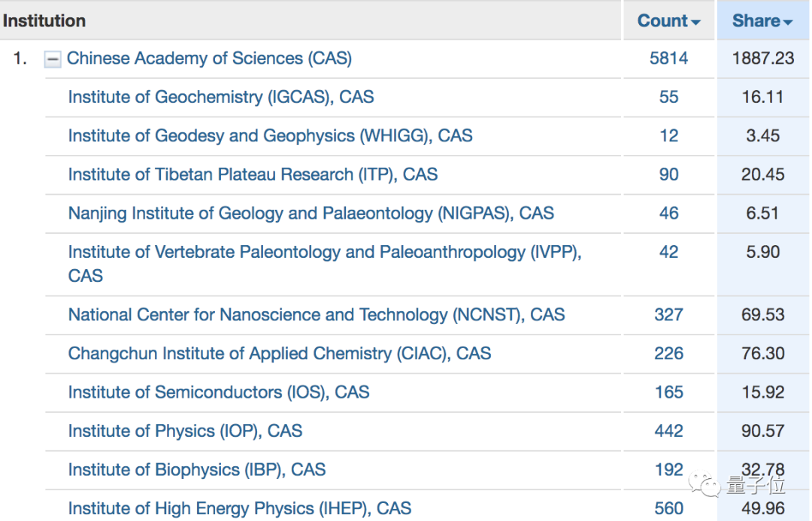Open Institute of Vertebrate Paleontology and Paleoanthropology
This screenshot has height=521, width=812.
click(x=325, y=253)
